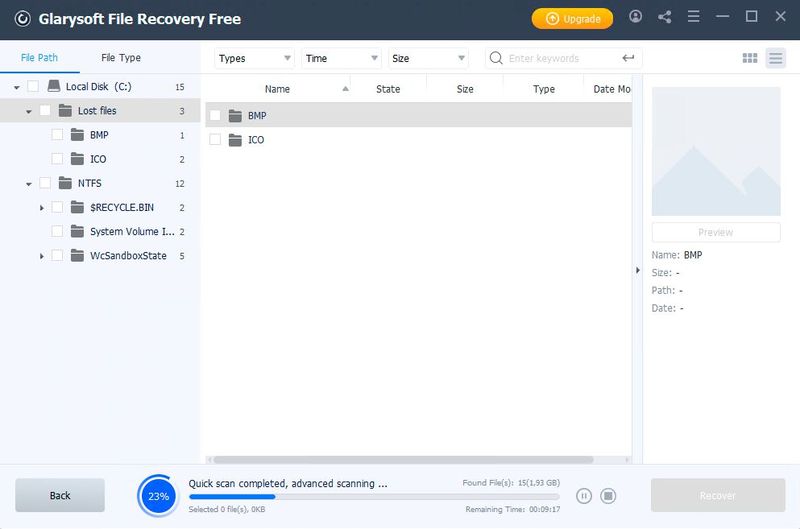
Task: Click the magnifier search icon
Action: point(496,58)
